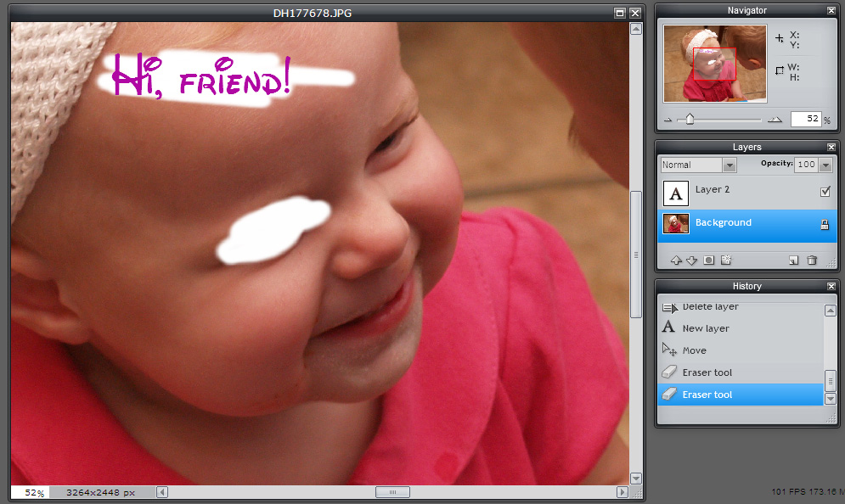Toggle visibility checkbox of Layer 2

[x=825, y=191]
